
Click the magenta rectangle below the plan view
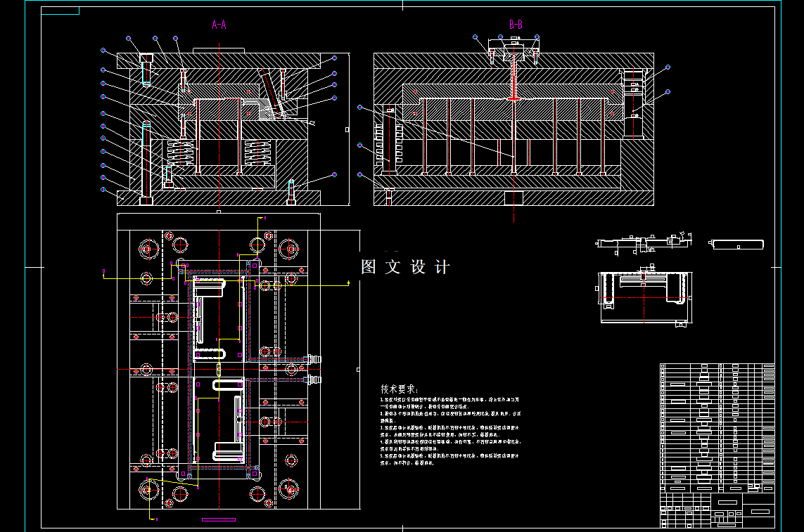(x=219, y=519)
